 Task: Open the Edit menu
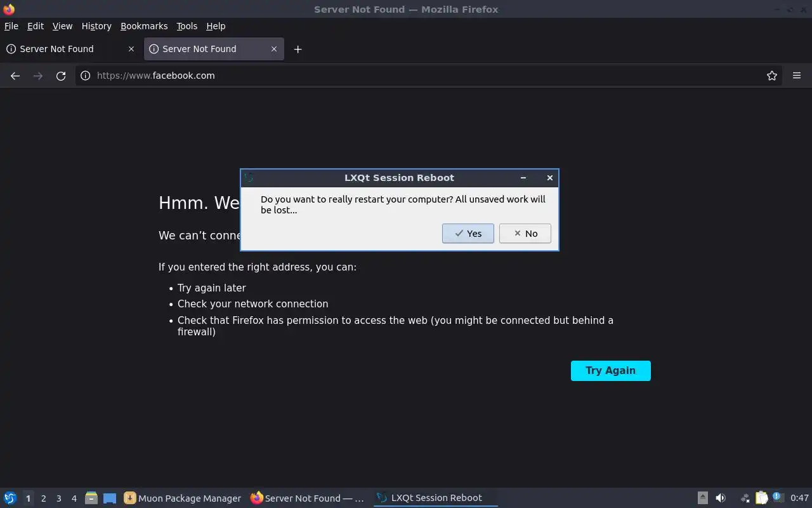[36, 26]
